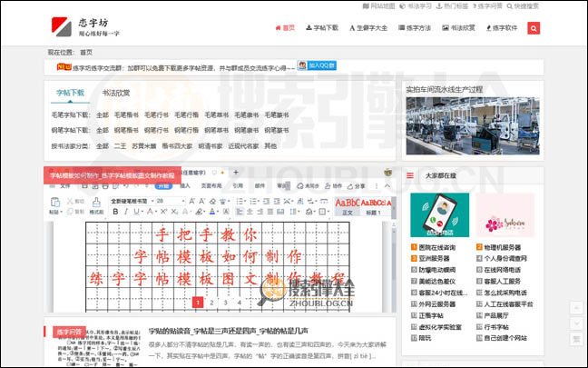Screen dimensions: 588x368
Task: Open the 钢笔行书 category
Action: pyautogui.click(x=156, y=130)
